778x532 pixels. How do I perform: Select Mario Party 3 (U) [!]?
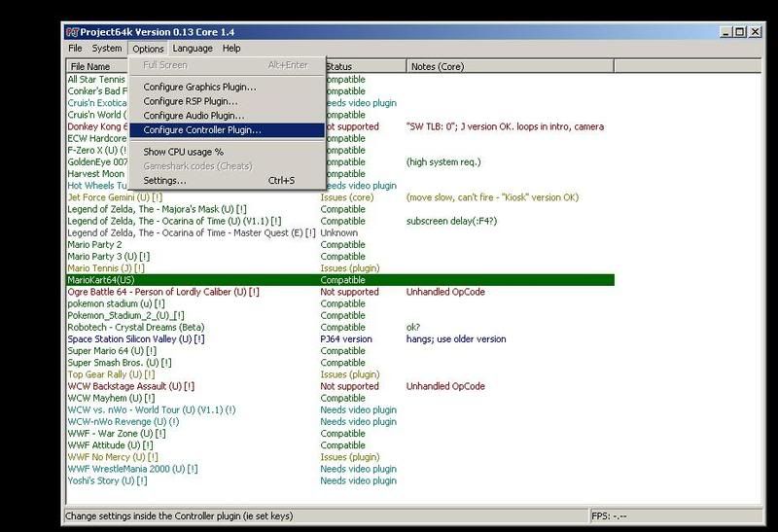108,257
